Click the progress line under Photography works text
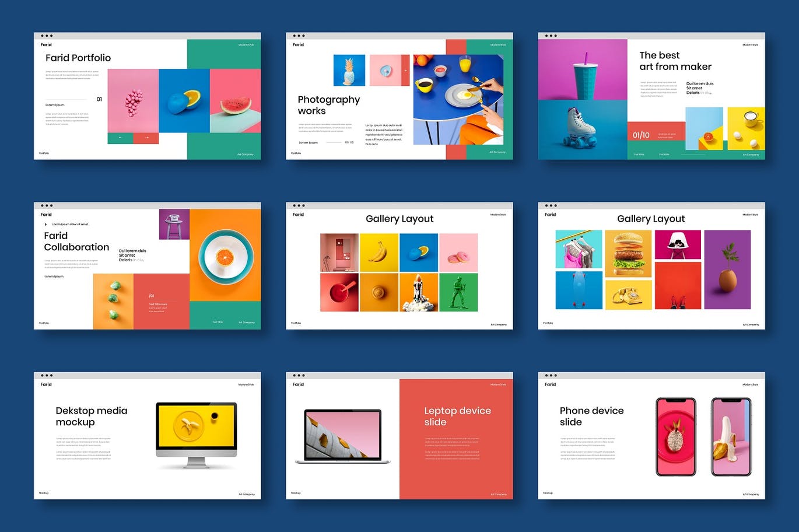This screenshot has height=532, width=799. pyautogui.click(x=334, y=142)
